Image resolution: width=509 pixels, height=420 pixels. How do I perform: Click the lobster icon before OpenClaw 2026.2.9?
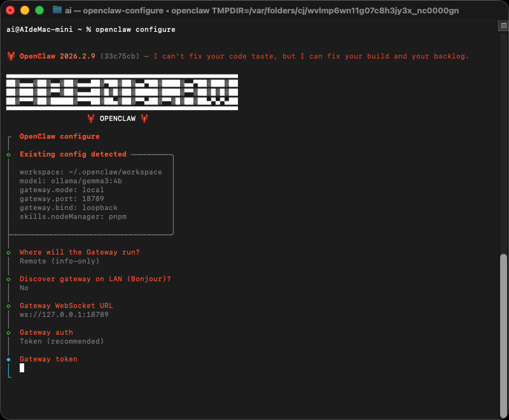(10, 57)
